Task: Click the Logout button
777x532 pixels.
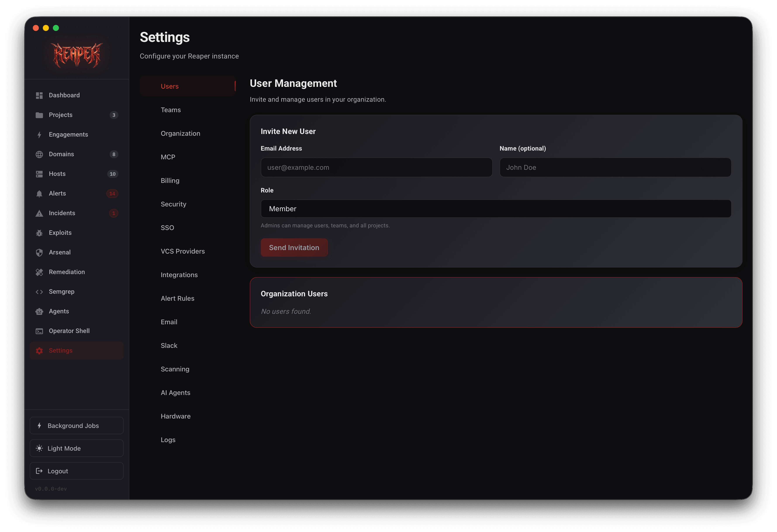Action: 77,471
